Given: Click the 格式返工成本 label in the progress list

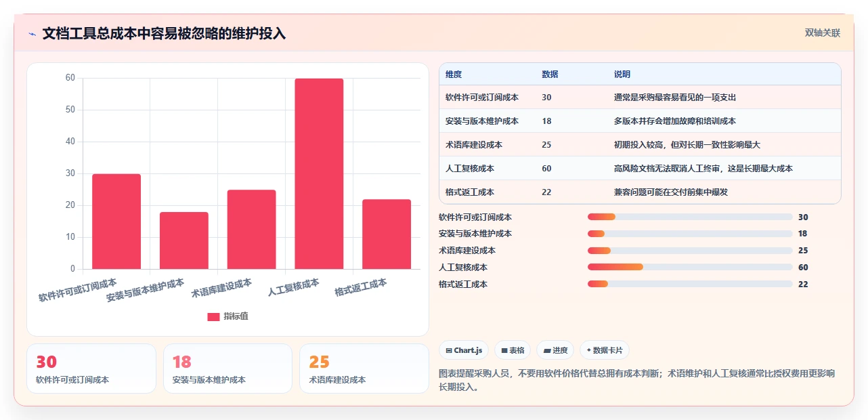Looking at the screenshot, I should 463,285.
